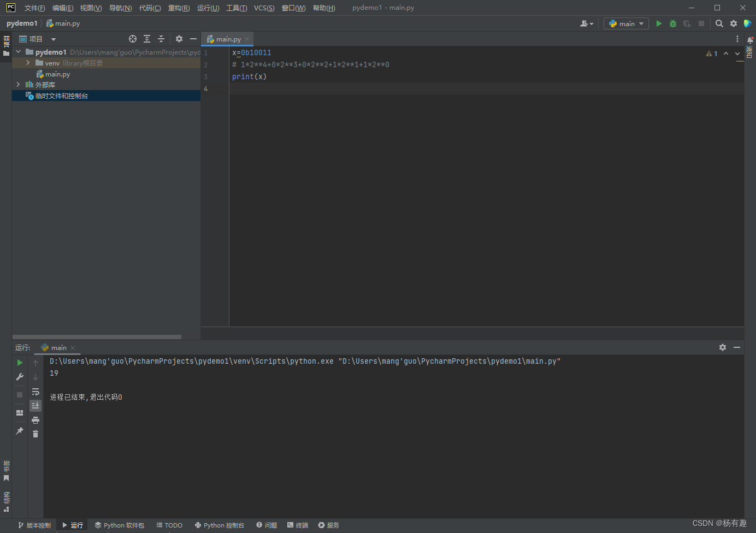Hide the run tool window
Screen dimensions: 756x533
[737, 347]
